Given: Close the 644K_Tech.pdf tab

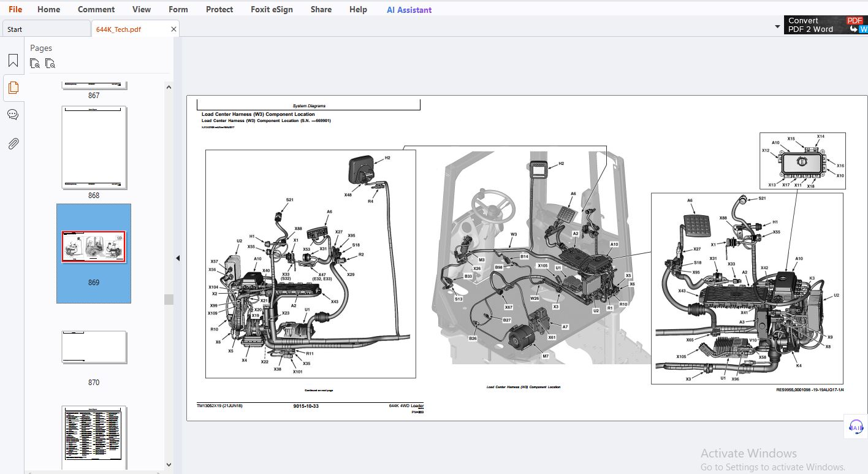Looking at the screenshot, I should (173, 29).
